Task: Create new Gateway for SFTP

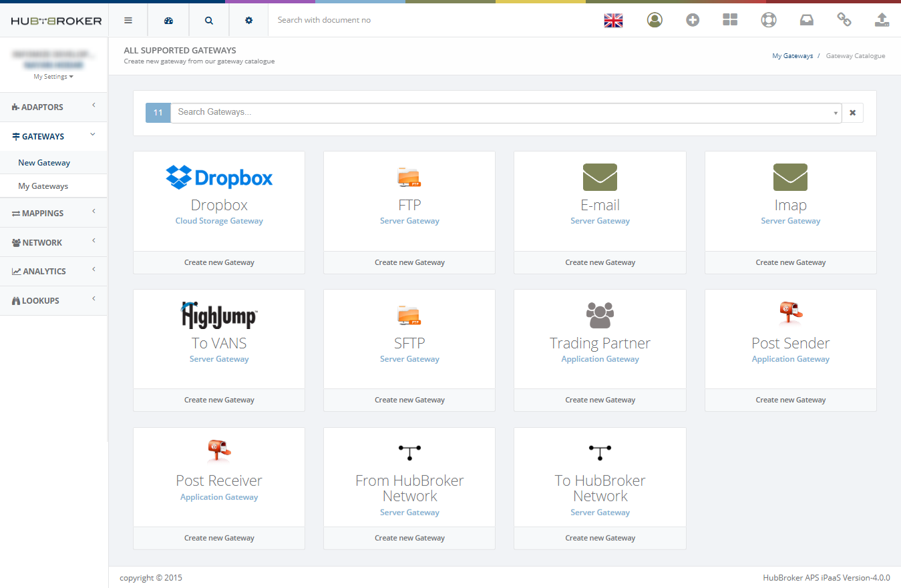Action: [409, 400]
